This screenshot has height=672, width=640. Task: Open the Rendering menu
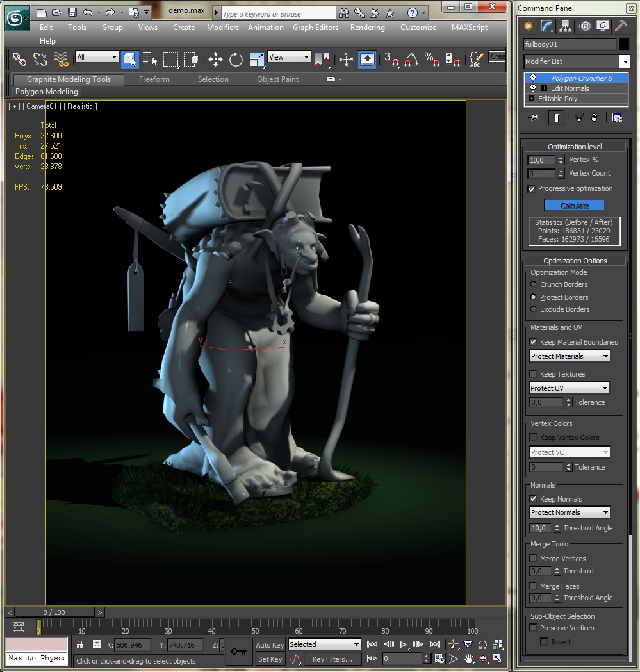click(x=367, y=28)
